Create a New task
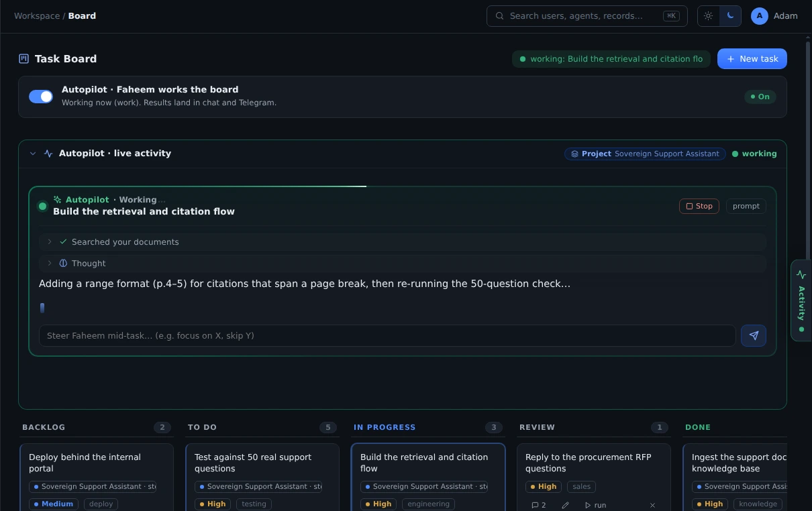Viewport: 812px width, 511px height. point(752,59)
